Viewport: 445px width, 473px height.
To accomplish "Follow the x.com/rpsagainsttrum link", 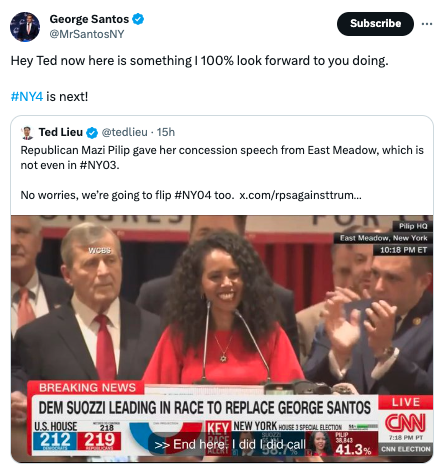I will point(300,195).
